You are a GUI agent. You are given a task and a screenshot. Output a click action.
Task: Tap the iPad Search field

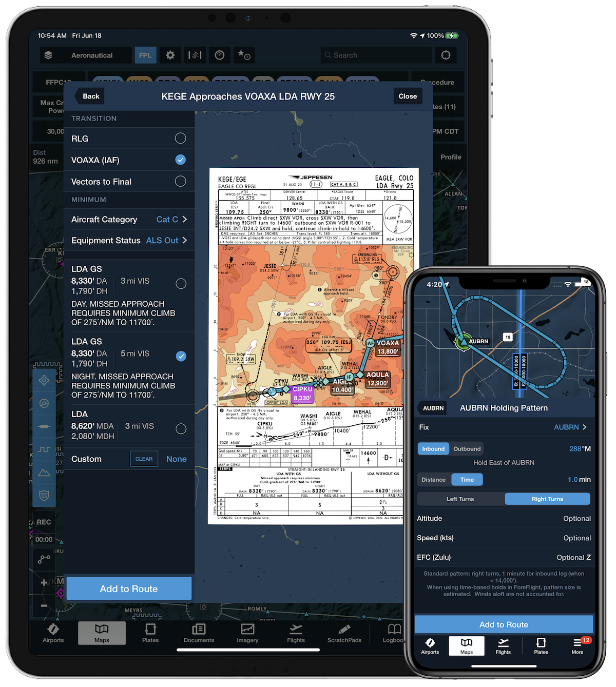point(376,55)
